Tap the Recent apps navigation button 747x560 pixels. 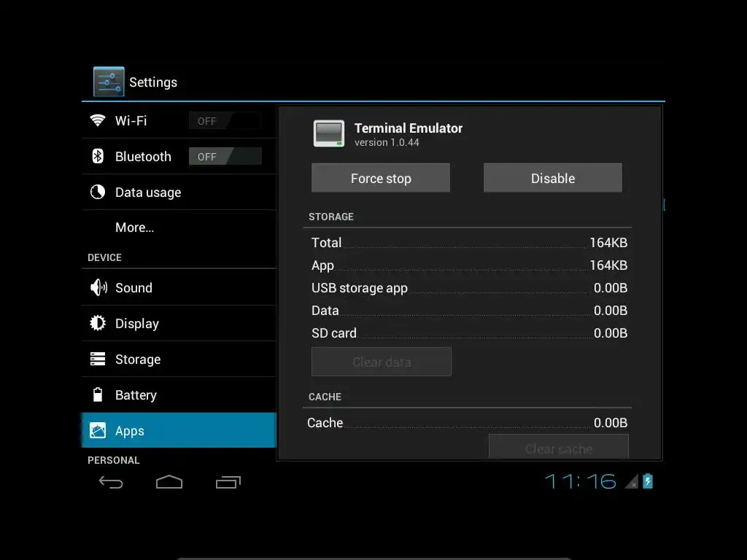tap(228, 483)
